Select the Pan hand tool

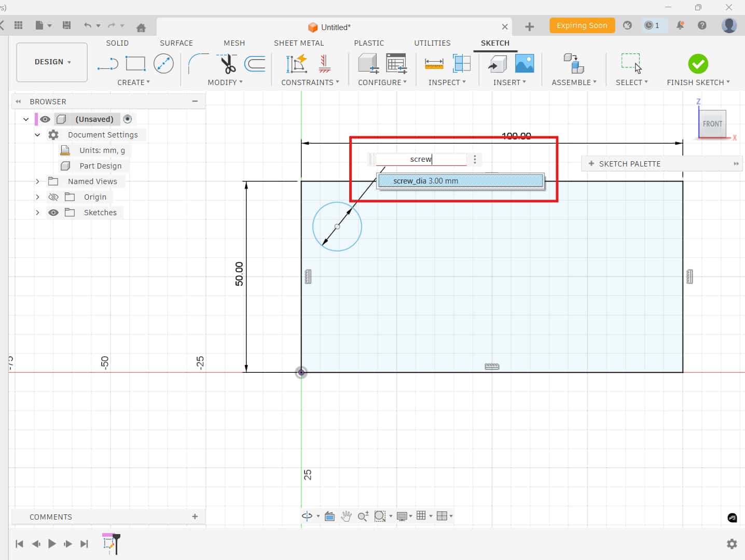[x=346, y=516]
